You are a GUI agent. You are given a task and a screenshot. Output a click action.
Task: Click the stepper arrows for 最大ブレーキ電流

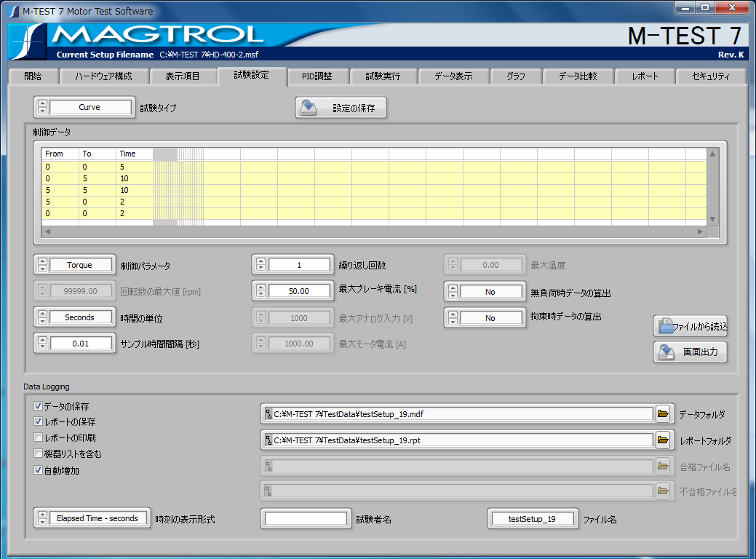260,291
